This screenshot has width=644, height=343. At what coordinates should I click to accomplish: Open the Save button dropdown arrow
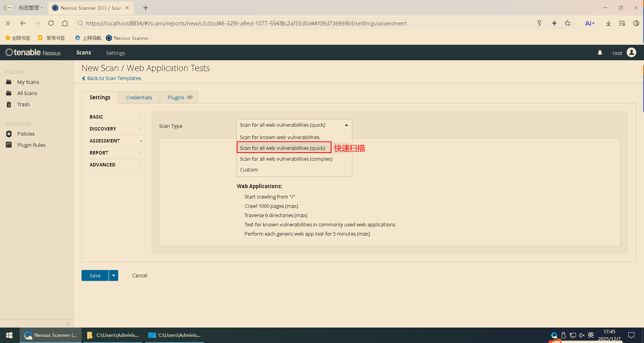[x=114, y=275]
